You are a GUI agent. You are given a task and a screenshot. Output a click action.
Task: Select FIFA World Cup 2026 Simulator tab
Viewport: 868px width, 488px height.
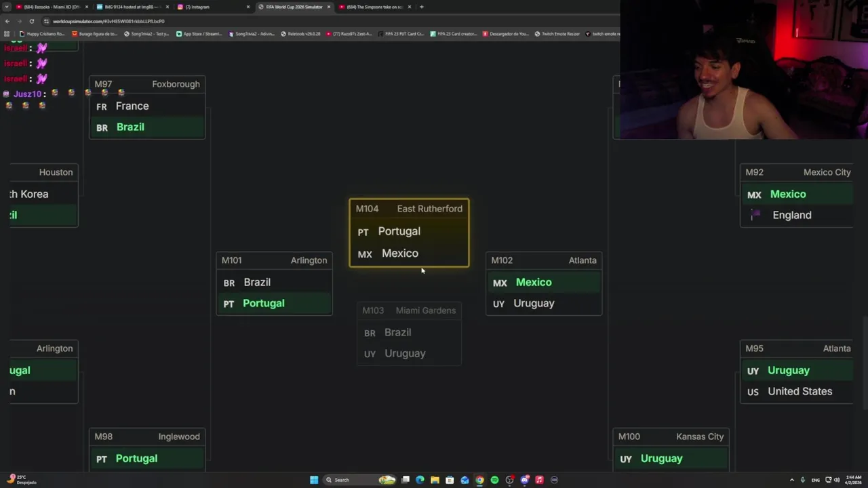(294, 7)
